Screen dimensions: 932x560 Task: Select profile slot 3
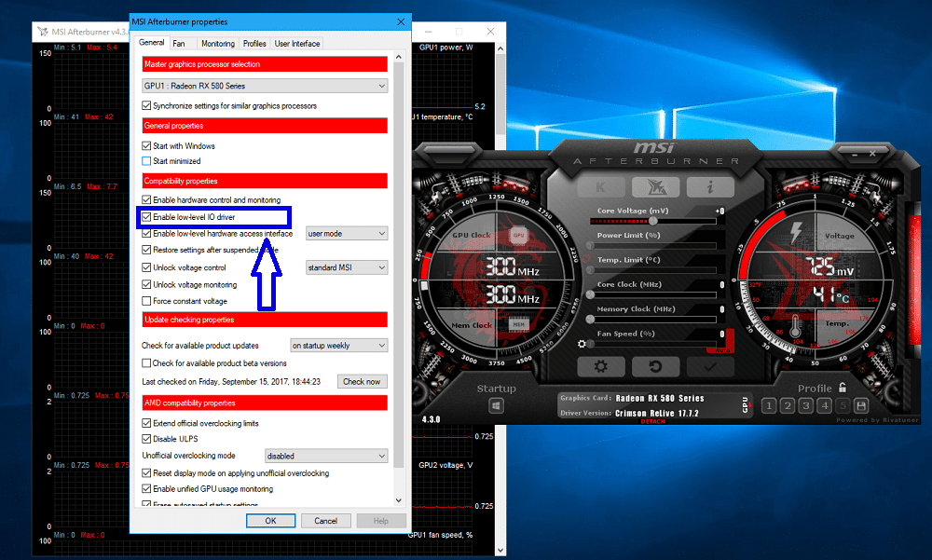click(806, 406)
